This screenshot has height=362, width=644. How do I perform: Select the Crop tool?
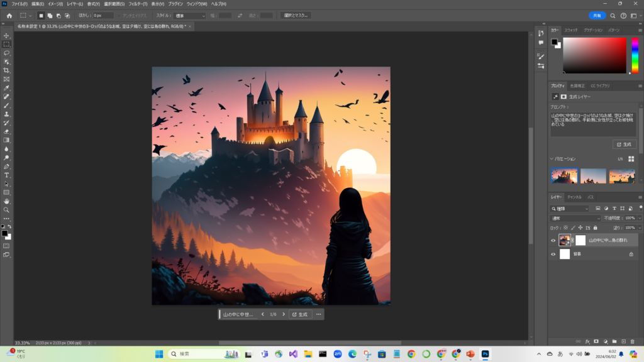pyautogui.click(x=7, y=70)
